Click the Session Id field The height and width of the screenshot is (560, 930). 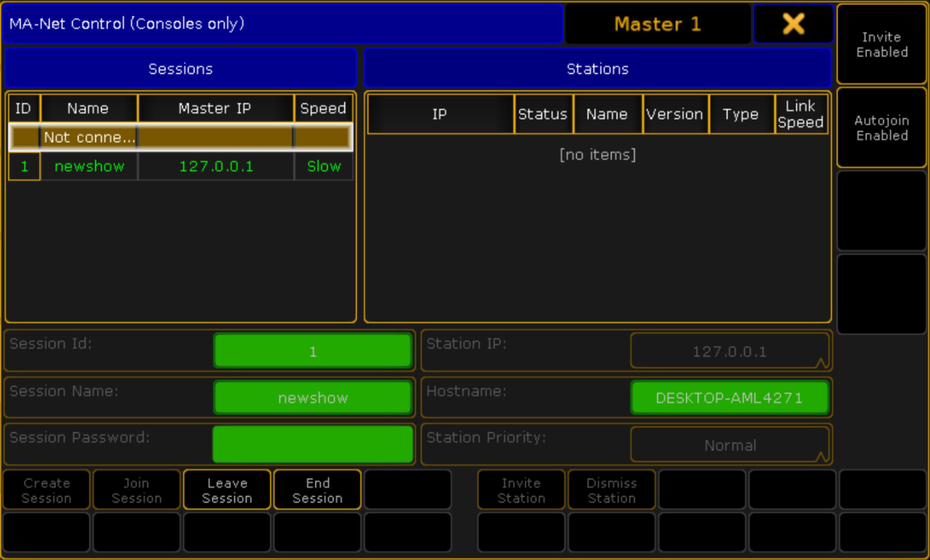point(313,351)
